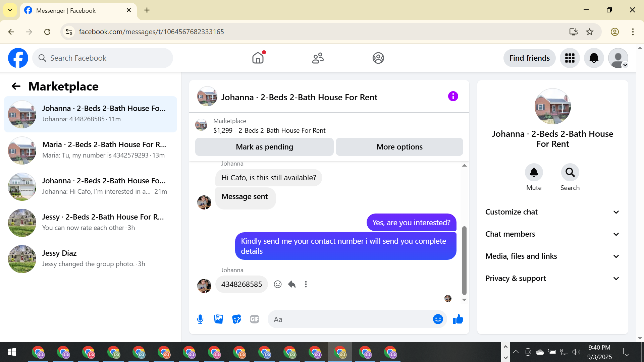The width and height of the screenshot is (644, 362).
Task: Click the browser address bar URL
Action: click(152, 32)
